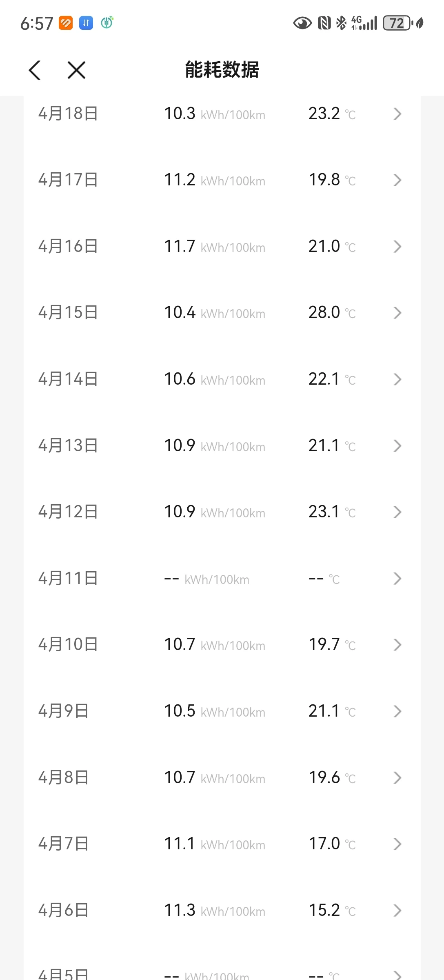Tap the X close page icon

point(76,70)
